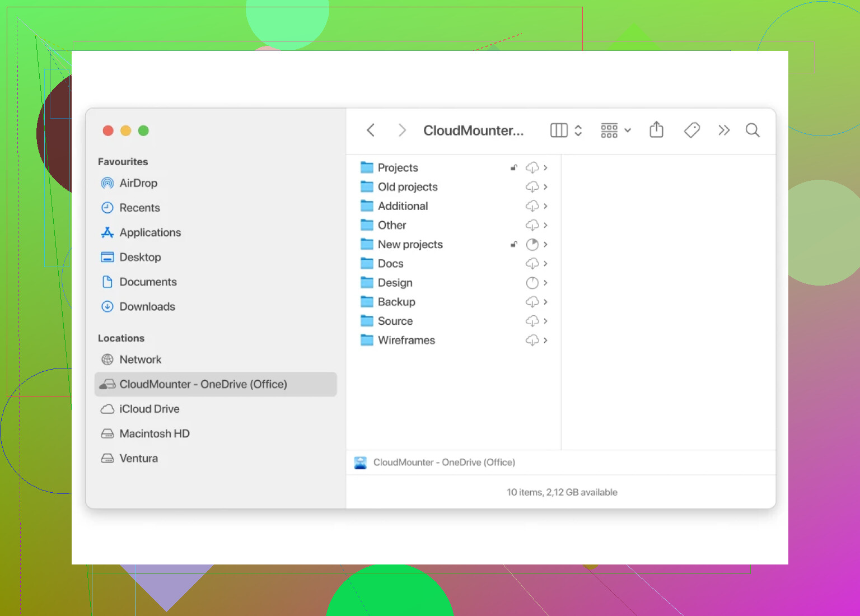This screenshot has height=616, width=860.
Task: Click download progress icon for Design
Action: click(x=532, y=283)
